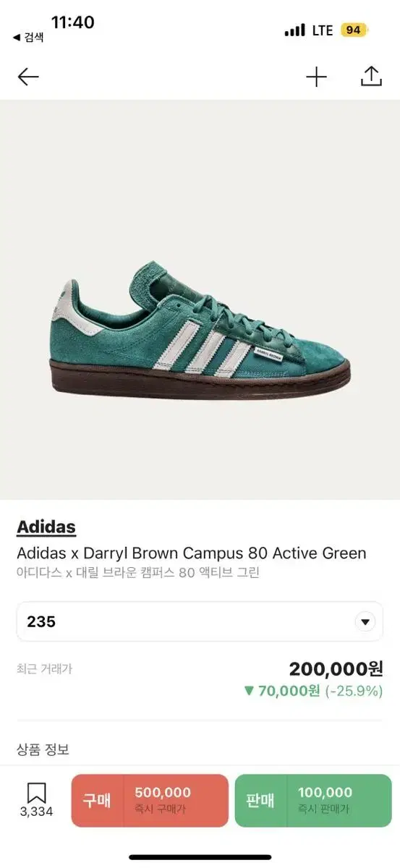This screenshot has width=400, height=868.
Task: Tap the 200,000원 recent trade price
Action: coord(336,669)
